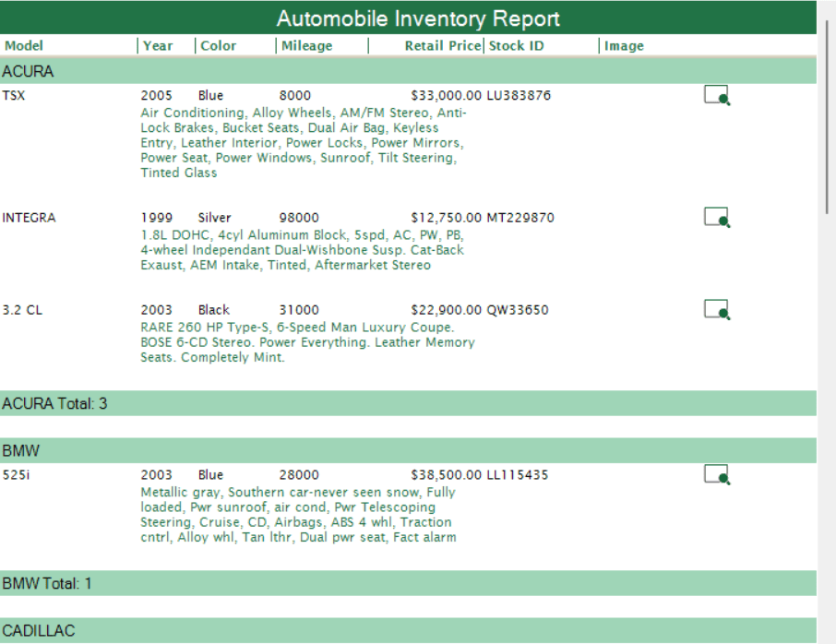Click the 525i Metallic gray description
Screen dimensions: 836x644
(x=298, y=514)
